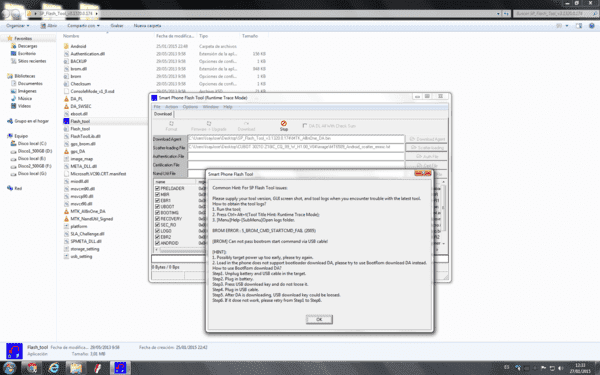The width and height of the screenshot is (600, 375).
Task: Open the Window menu in Flash Tool
Action: (210, 107)
